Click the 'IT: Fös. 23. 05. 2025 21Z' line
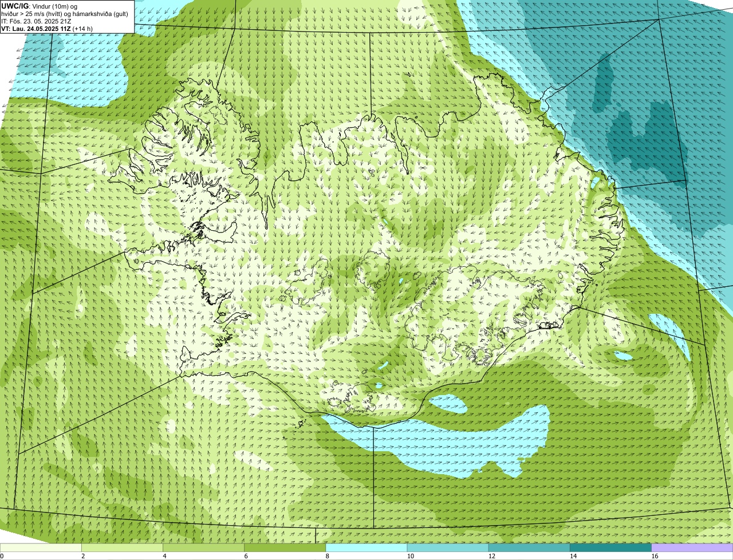The width and height of the screenshot is (733, 560). click(37, 21)
